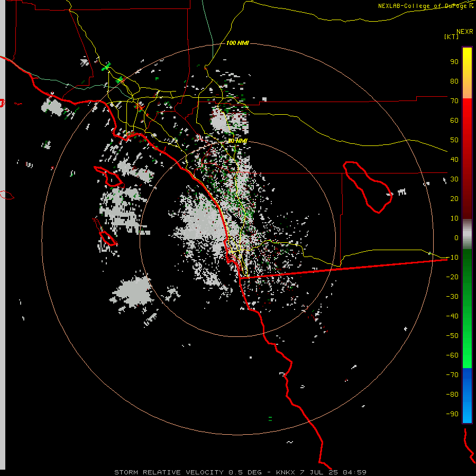Click the 30 value on the velocity scale
The height and width of the screenshot is (476, 476).
pyautogui.click(x=454, y=179)
